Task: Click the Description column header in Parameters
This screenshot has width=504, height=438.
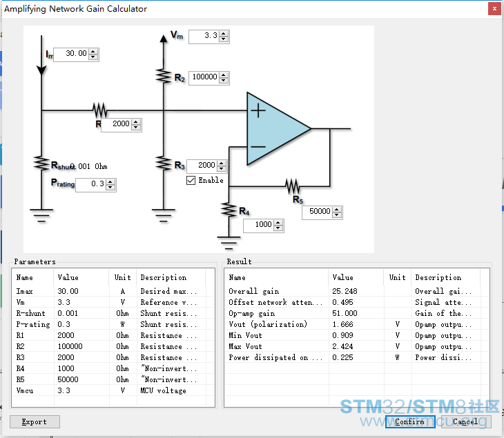Action: tap(171, 277)
